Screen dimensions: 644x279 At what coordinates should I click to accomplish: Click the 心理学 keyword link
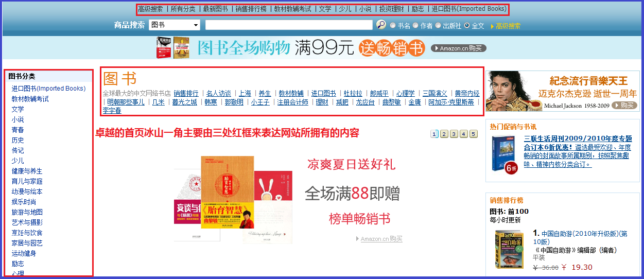point(406,94)
